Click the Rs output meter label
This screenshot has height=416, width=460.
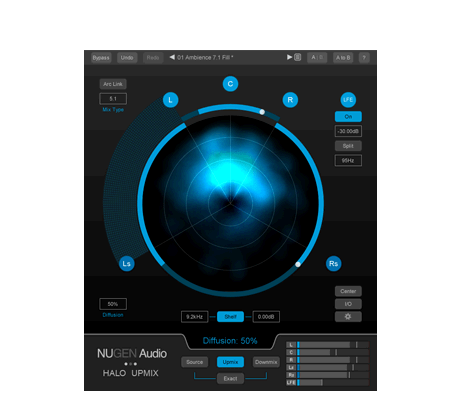tap(291, 375)
